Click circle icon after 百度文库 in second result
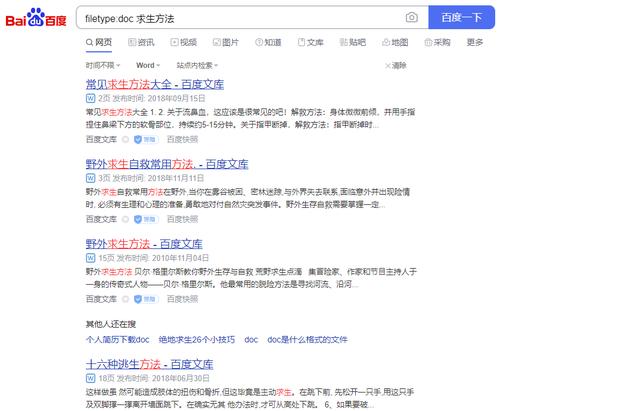This screenshot has width=640, height=411. [125, 220]
